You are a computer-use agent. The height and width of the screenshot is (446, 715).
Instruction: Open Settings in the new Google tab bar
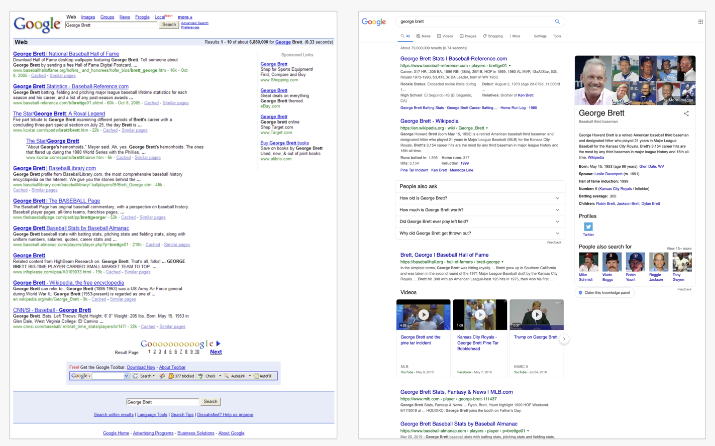pos(540,36)
